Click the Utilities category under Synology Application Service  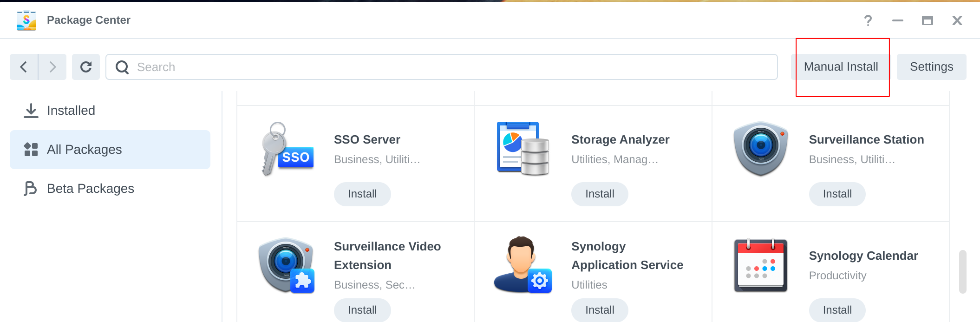click(589, 285)
